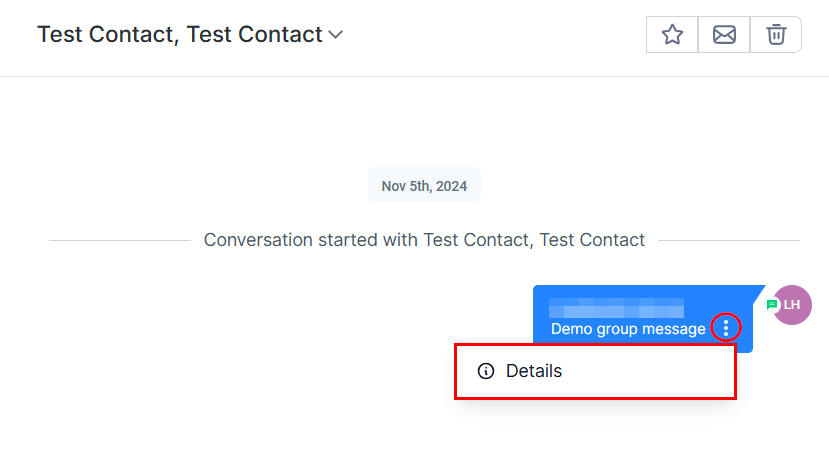Click the Test Contact conversation title
This screenshot has width=829, height=454.
[x=180, y=35]
